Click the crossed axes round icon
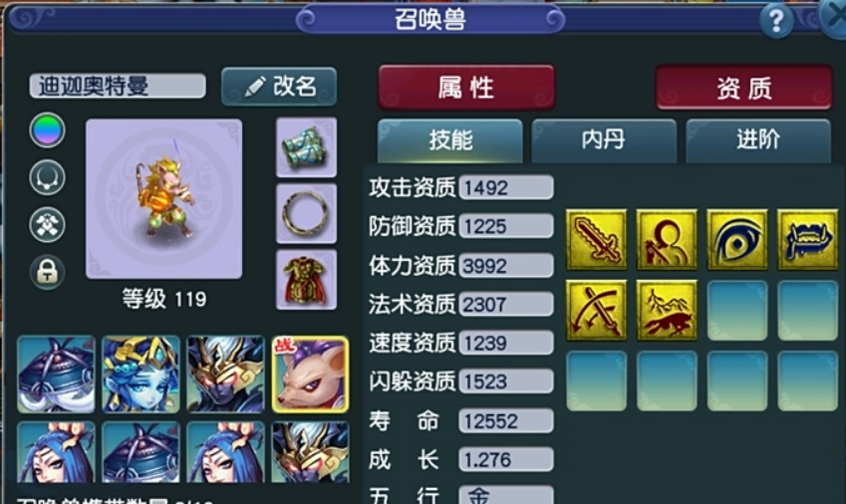The height and width of the screenshot is (504, 846). pyautogui.click(x=48, y=224)
